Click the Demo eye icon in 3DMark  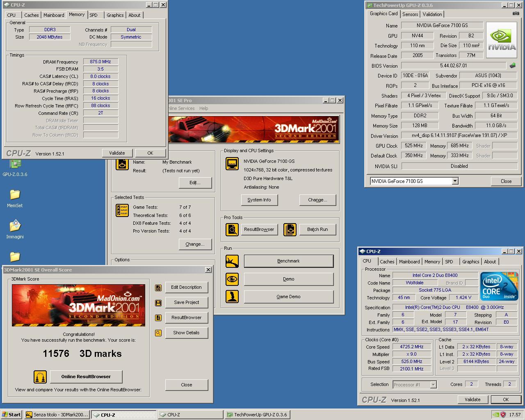pyautogui.click(x=232, y=279)
